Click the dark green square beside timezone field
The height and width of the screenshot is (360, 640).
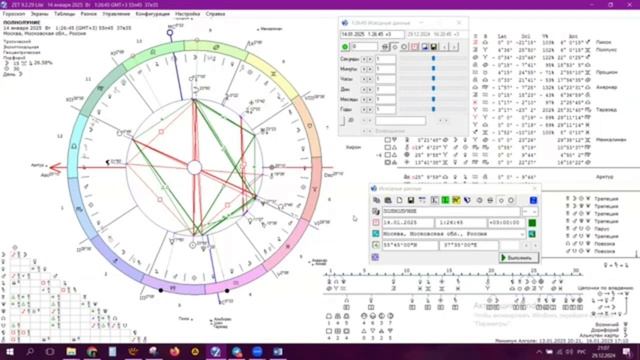coord(532,222)
